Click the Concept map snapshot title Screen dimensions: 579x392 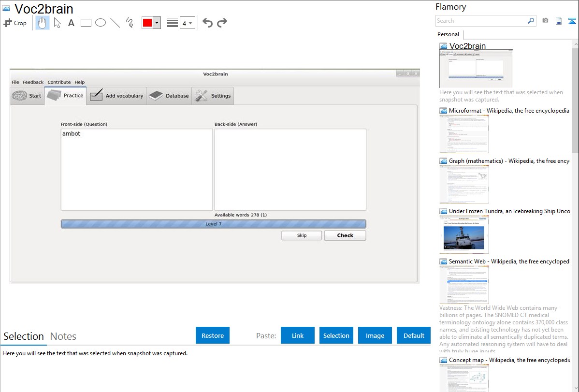pyautogui.click(x=509, y=360)
